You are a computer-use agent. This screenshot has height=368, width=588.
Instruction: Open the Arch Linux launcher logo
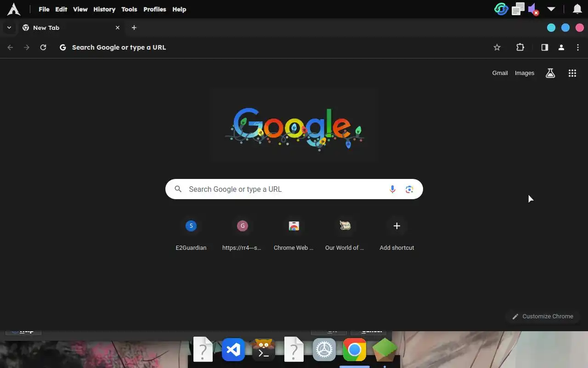pos(14,9)
